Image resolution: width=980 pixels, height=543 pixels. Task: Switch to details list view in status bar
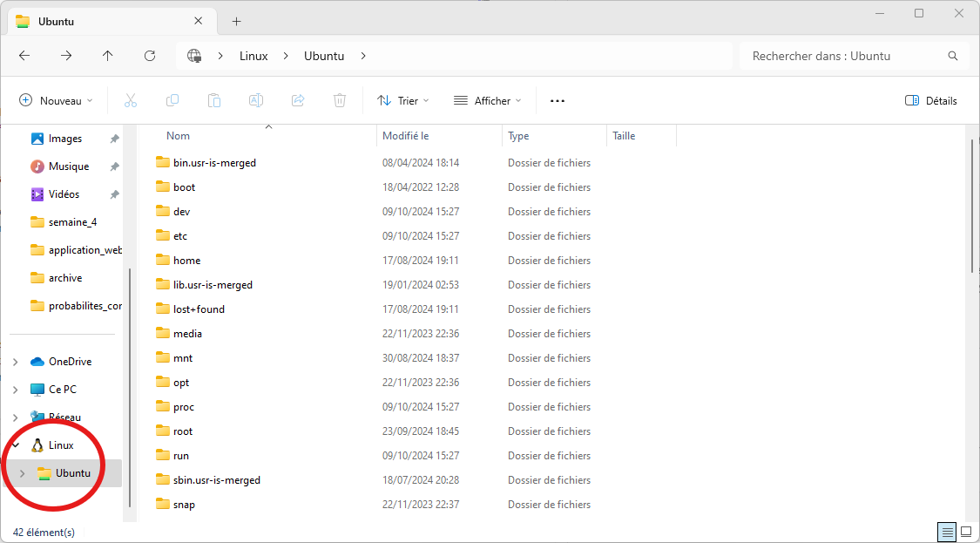tap(946, 532)
